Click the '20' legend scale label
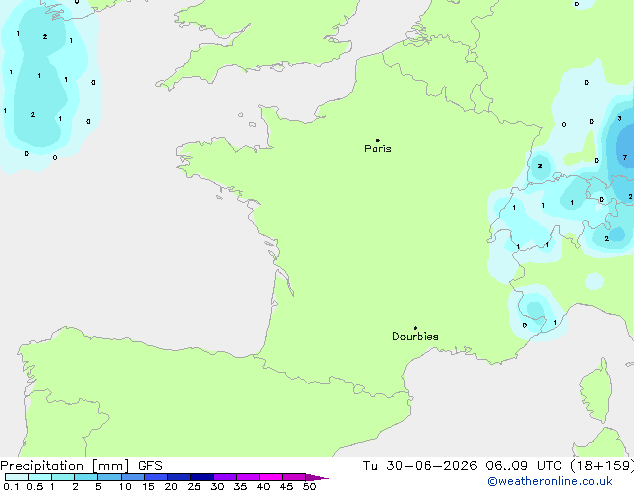This screenshot has height=490, width=634. tap(171, 486)
